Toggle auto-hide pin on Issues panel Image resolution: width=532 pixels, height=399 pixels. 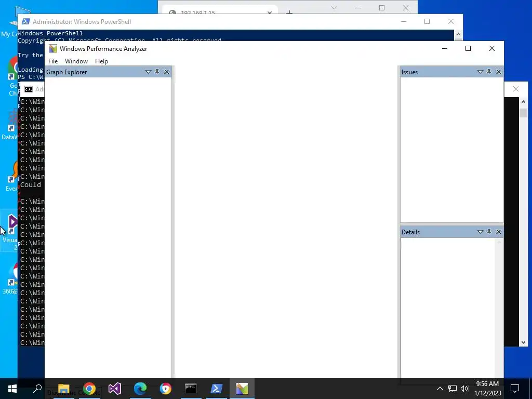pos(489,72)
